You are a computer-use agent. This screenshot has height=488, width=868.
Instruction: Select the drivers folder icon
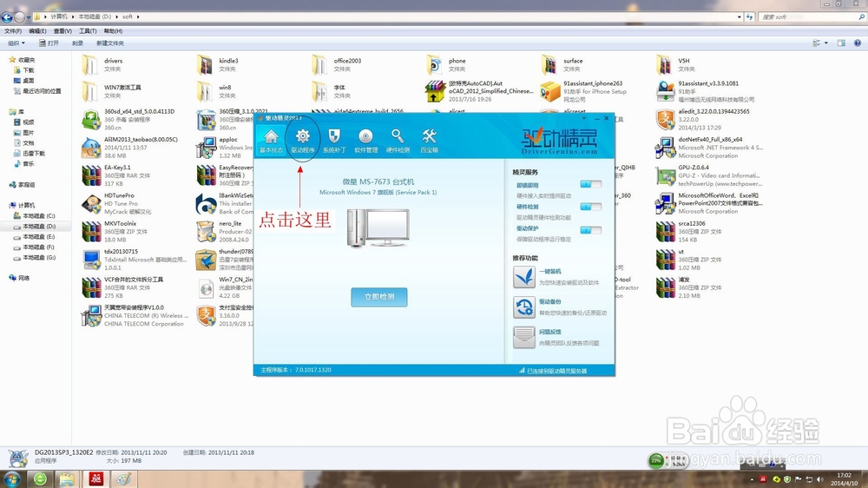tap(90, 65)
